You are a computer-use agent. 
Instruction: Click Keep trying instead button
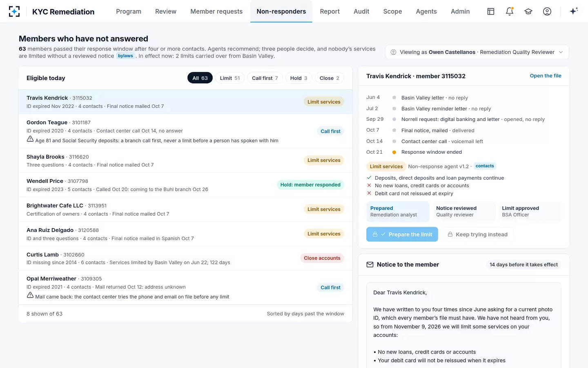[478, 234]
